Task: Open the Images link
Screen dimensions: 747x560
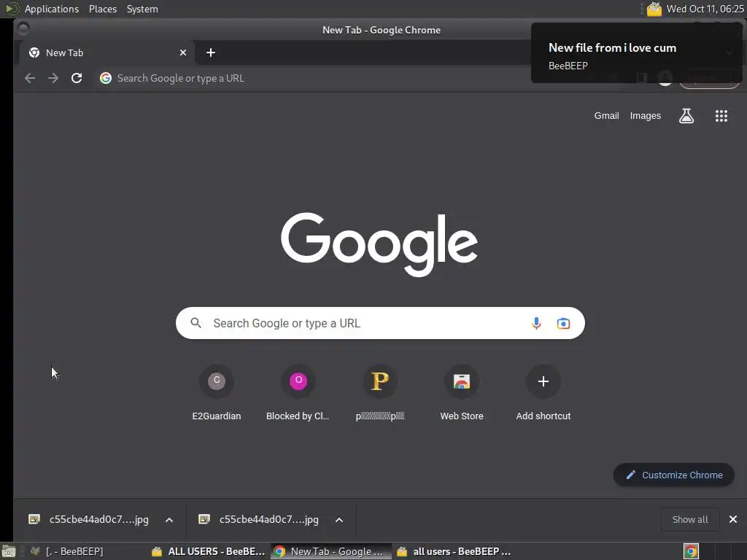Action: click(646, 116)
